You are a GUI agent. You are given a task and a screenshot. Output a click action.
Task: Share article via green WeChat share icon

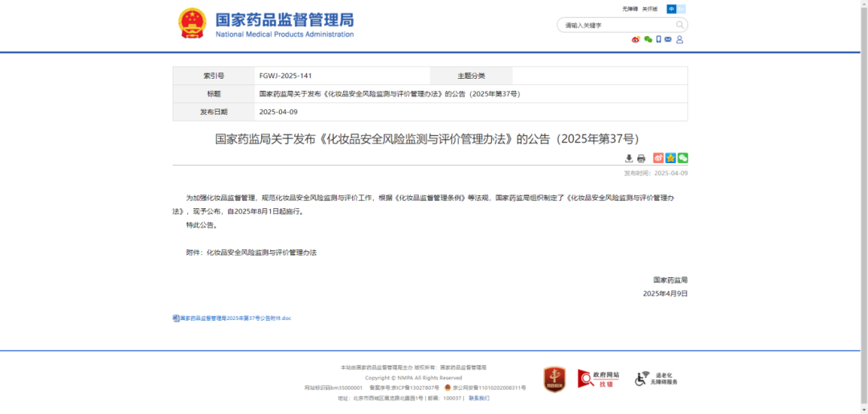[682, 158]
